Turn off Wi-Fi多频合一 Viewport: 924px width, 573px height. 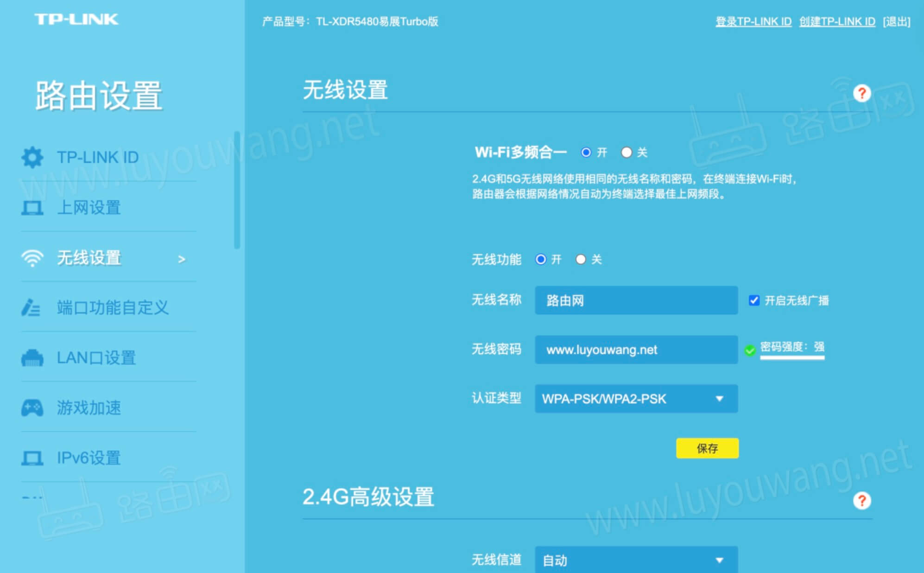point(627,152)
